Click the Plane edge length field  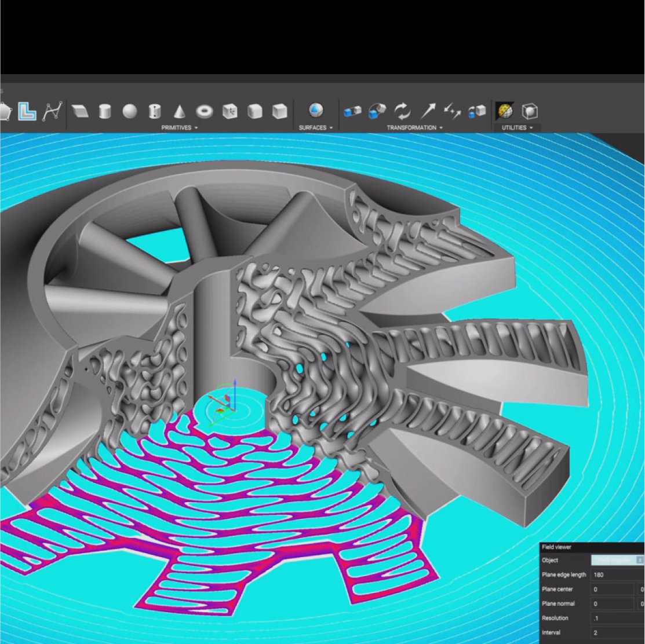[x=618, y=575]
